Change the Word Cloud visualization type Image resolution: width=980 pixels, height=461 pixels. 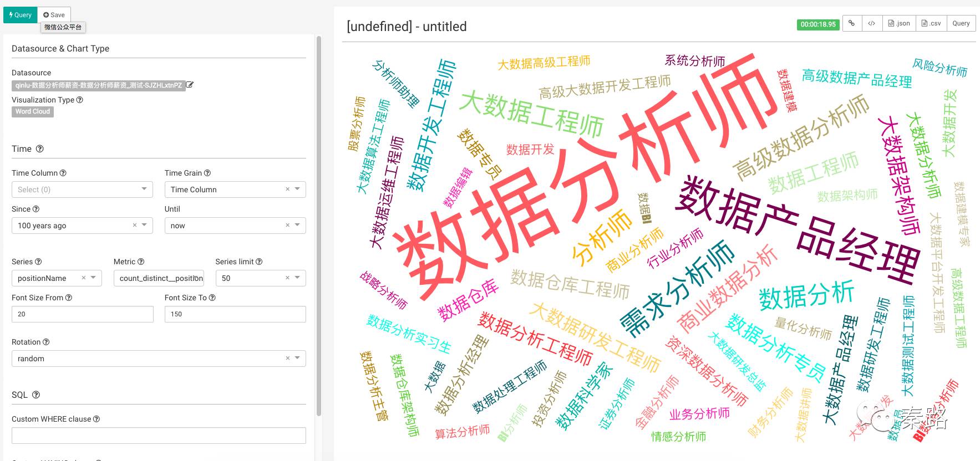33,111
